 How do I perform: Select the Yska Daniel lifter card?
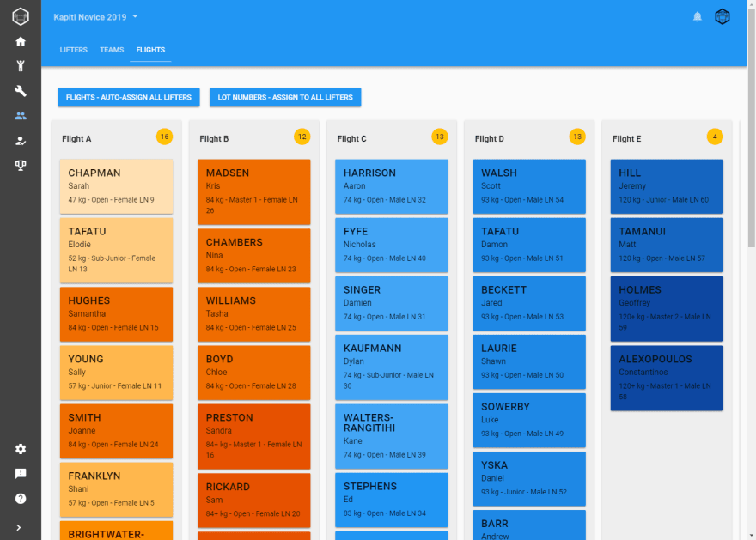coord(529,478)
